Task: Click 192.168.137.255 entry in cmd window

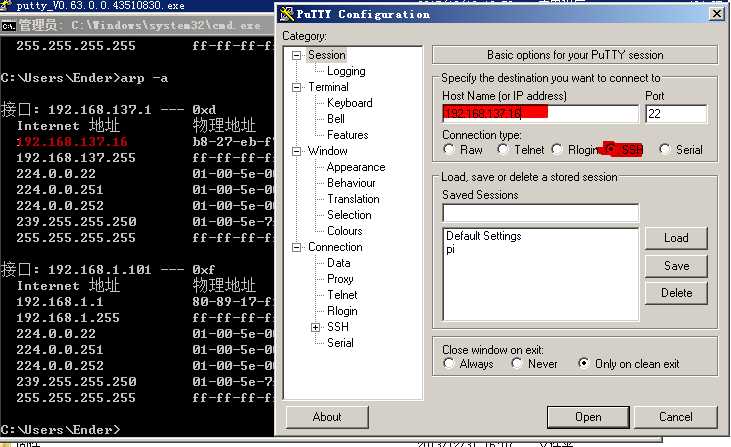Action: click(76, 158)
